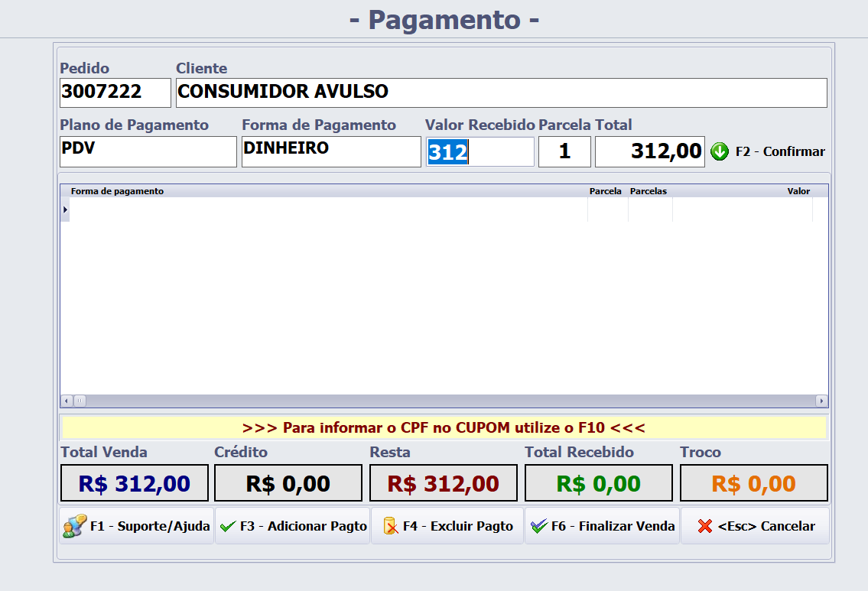Click the F4 Excluir Pagto delete icon
Screen dimensions: 868x591
tap(390, 527)
